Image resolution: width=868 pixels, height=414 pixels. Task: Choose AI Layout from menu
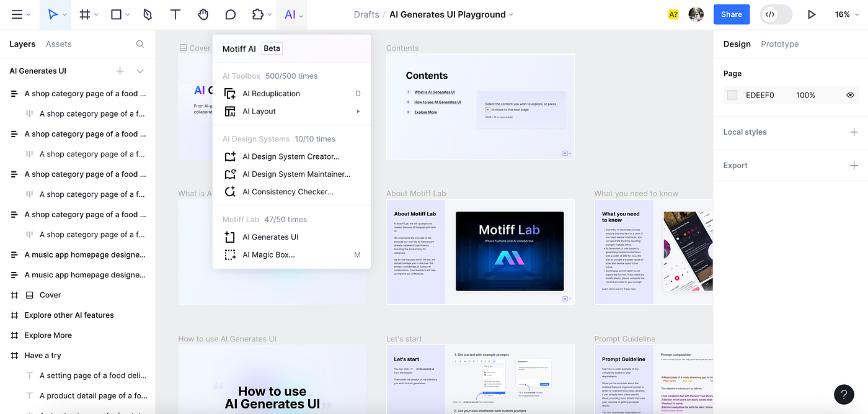click(x=291, y=111)
